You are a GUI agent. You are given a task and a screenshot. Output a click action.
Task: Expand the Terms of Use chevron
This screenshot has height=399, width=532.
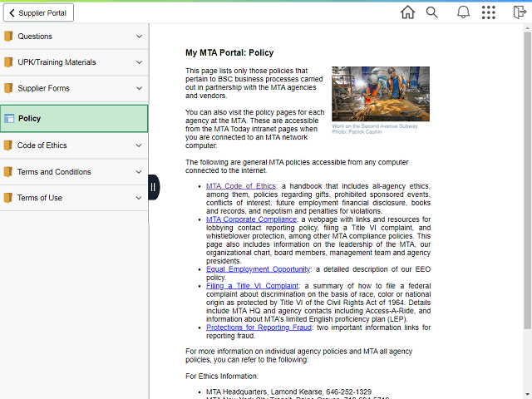pyautogui.click(x=139, y=198)
